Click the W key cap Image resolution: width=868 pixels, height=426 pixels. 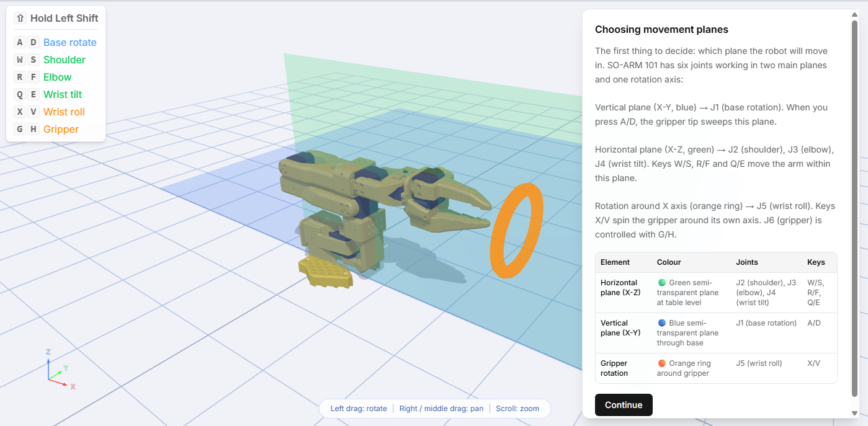click(20, 60)
